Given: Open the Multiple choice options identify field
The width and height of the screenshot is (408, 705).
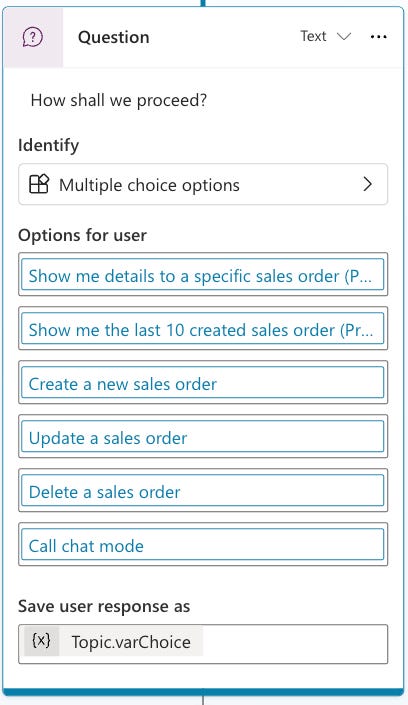Looking at the screenshot, I should tap(203, 184).
